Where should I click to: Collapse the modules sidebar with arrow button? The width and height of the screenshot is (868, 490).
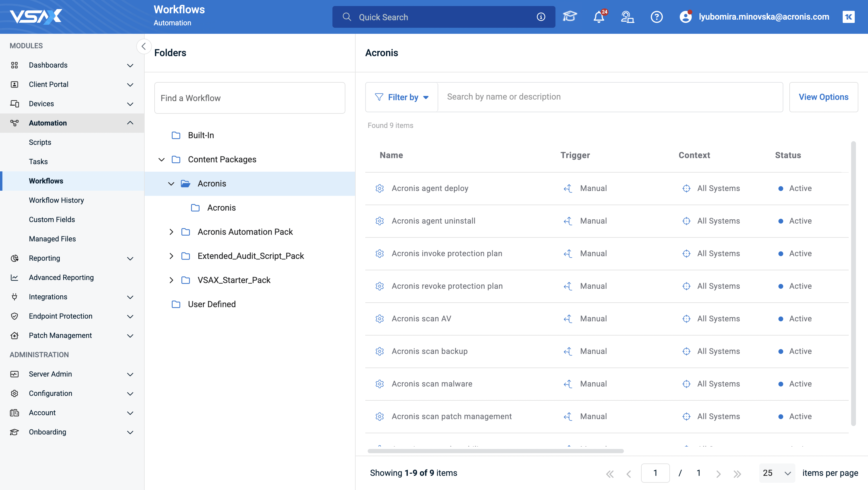143,46
